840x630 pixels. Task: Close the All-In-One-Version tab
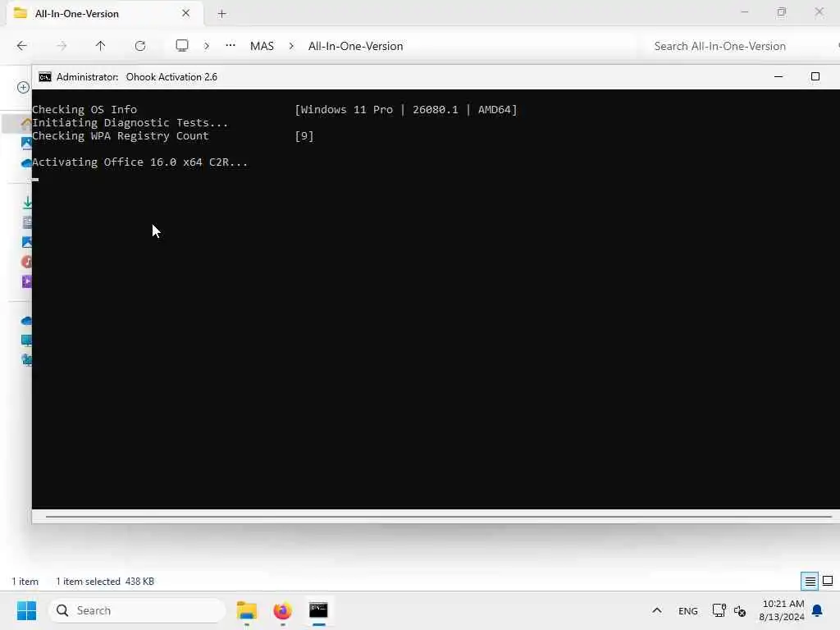tap(186, 13)
